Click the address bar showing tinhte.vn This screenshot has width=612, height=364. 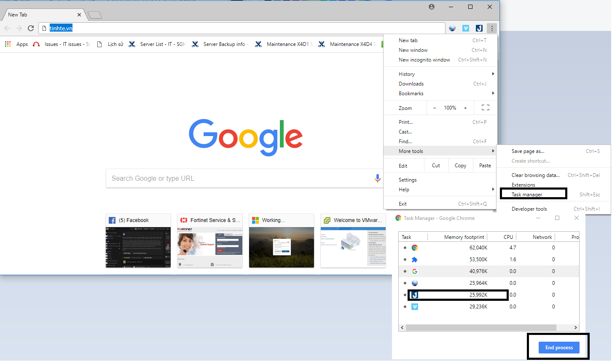tap(242, 28)
